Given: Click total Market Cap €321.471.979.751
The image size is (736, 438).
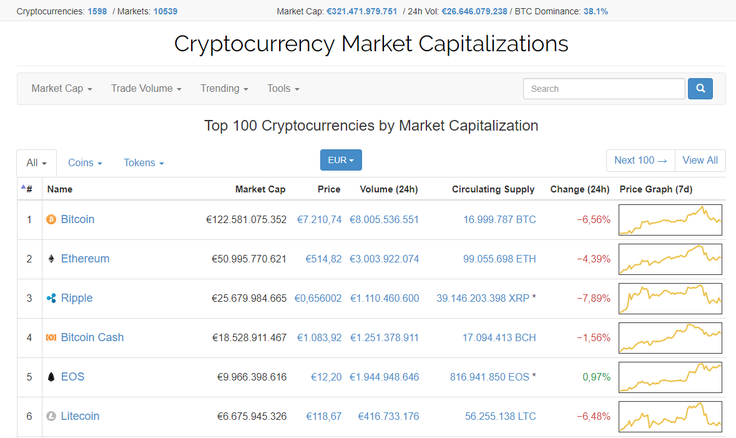Looking at the screenshot, I should click(x=362, y=11).
